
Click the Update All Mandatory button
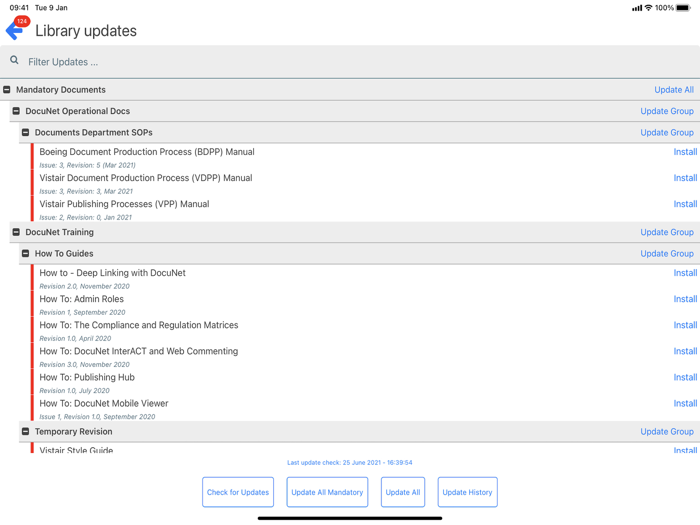point(327,492)
